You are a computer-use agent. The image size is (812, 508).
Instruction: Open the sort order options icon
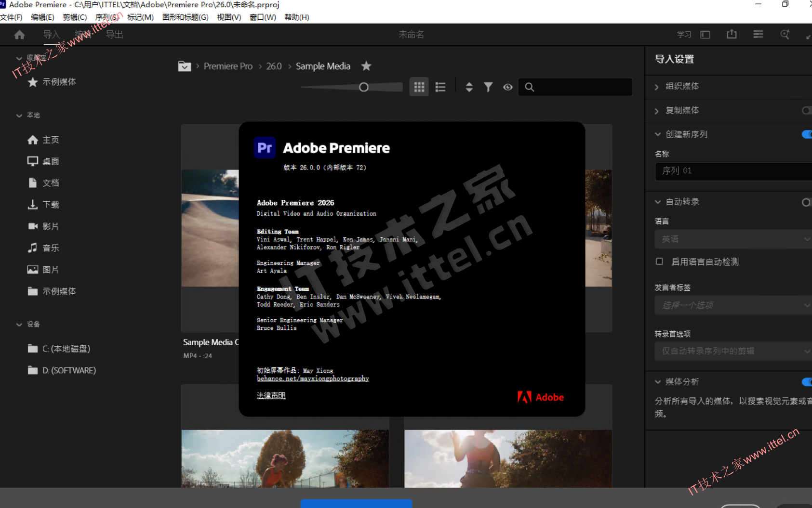(x=469, y=87)
